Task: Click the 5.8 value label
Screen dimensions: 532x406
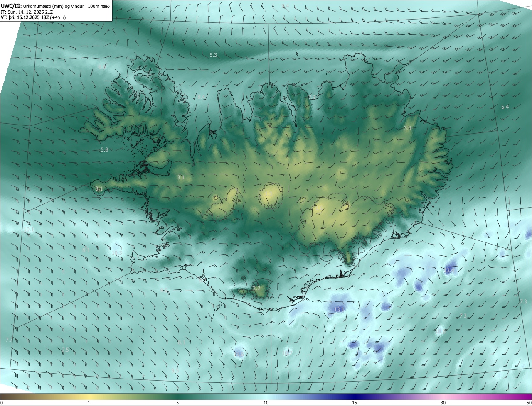Action: pyautogui.click(x=104, y=150)
